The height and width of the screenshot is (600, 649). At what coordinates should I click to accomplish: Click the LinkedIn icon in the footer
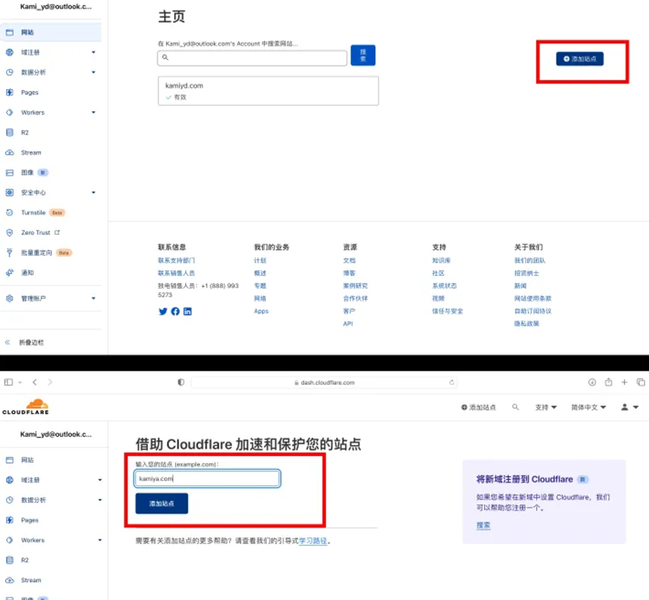[187, 311]
